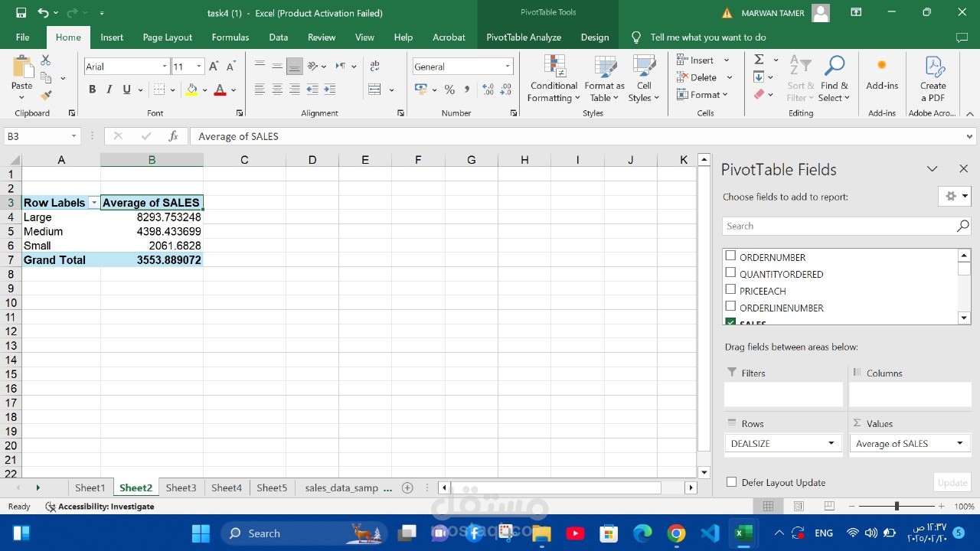Click the Page Layout view status bar icon
Image resolution: width=980 pixels, height=551 pixels.
(x=799, y=507)
